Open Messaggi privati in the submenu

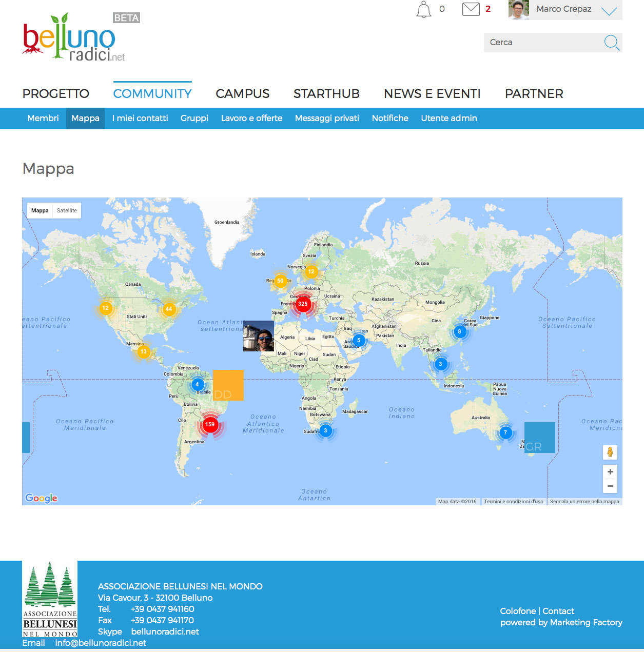(x=327, y=118)
